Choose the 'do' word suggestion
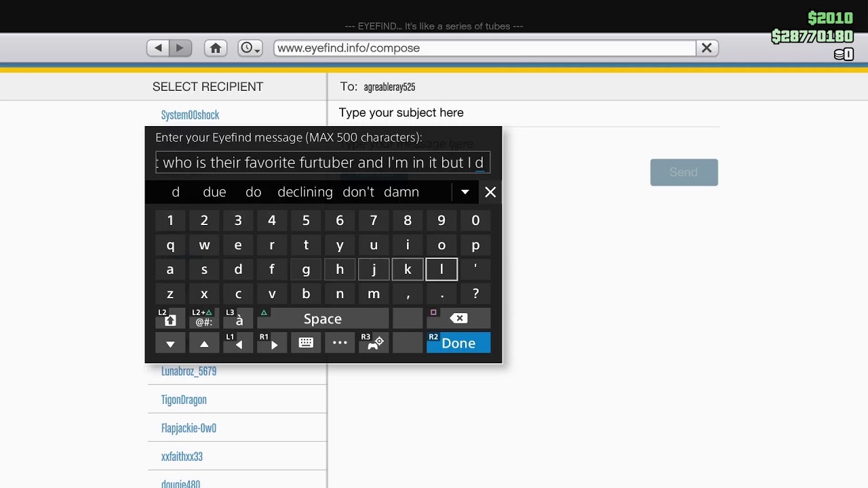This screenshot has width=868, height=488. tap(254, 192)
